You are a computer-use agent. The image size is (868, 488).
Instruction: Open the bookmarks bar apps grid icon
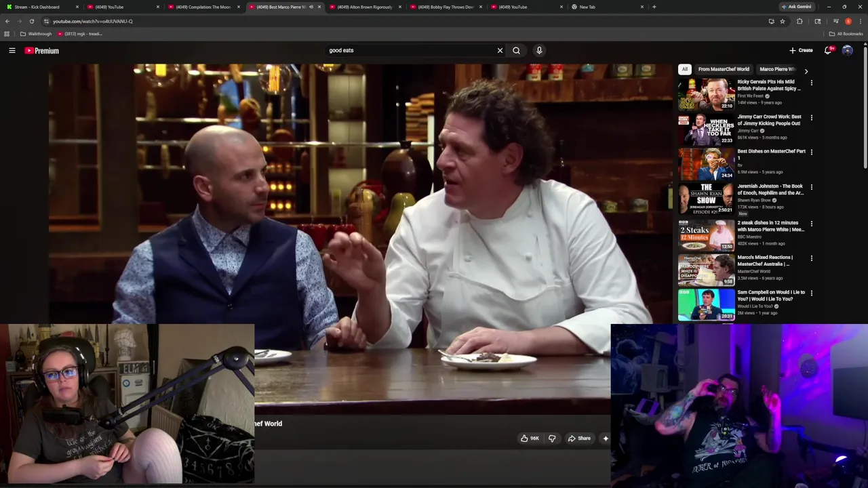[7, 34]
